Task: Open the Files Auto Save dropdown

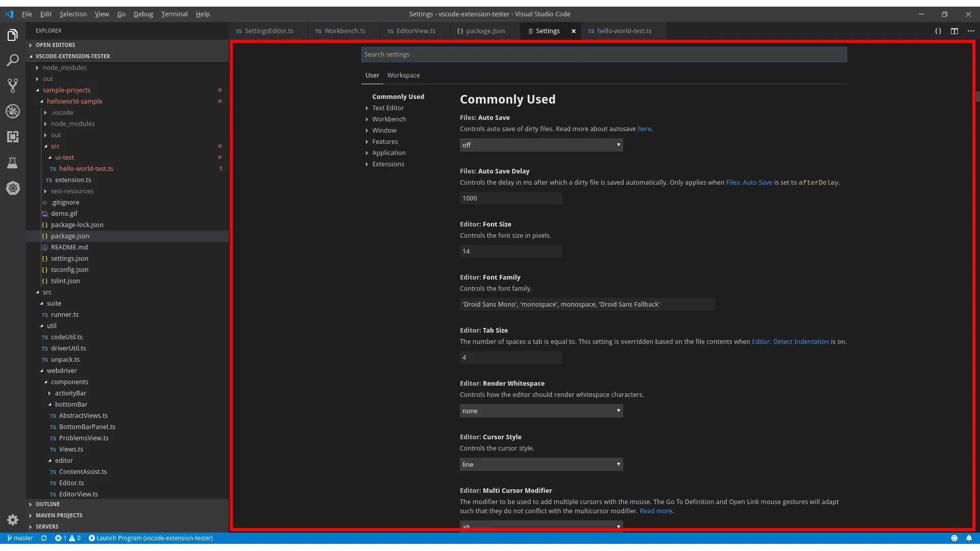Action: 541,145
